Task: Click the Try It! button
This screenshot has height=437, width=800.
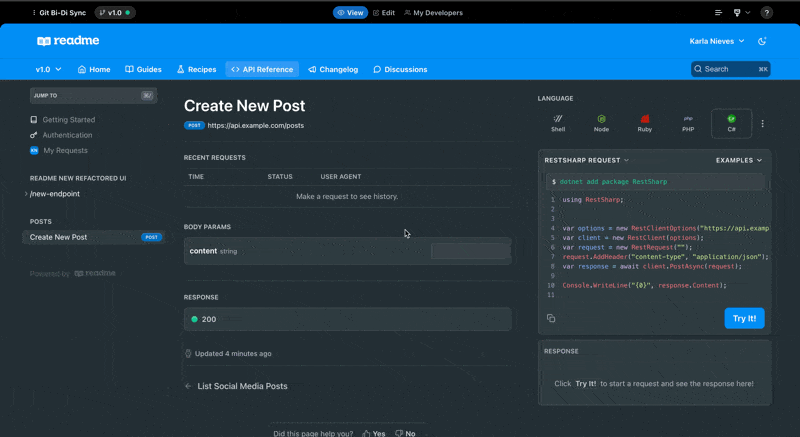Action: pos(744,318)
